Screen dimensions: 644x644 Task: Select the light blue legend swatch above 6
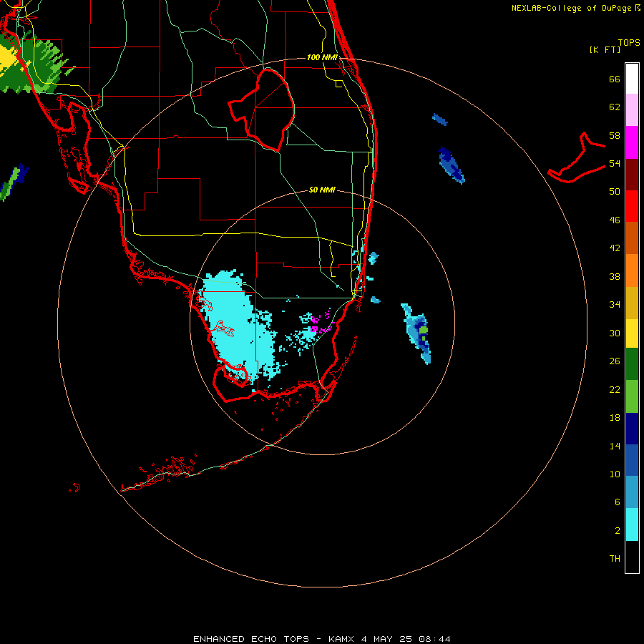632,492
